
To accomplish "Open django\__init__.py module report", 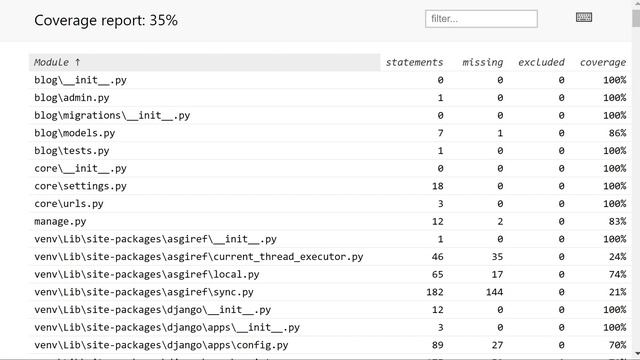I will point(153,310).
